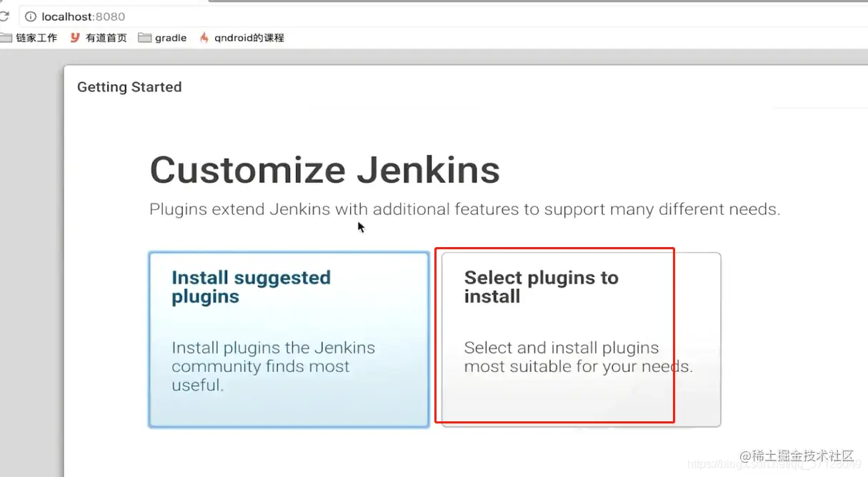Focus the localhost:8080 address bar

[x=443, y=16]
